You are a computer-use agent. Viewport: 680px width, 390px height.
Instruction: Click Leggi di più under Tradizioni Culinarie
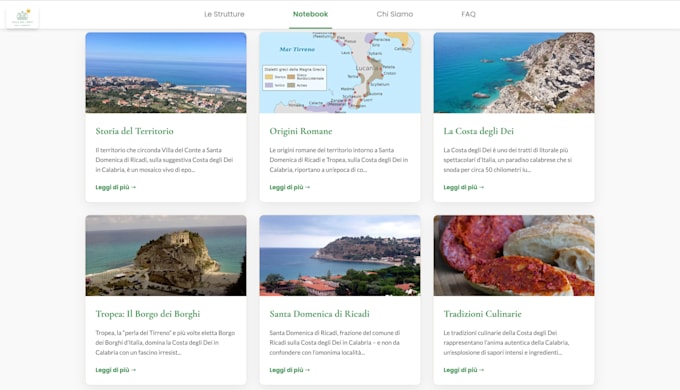point(464,370)
